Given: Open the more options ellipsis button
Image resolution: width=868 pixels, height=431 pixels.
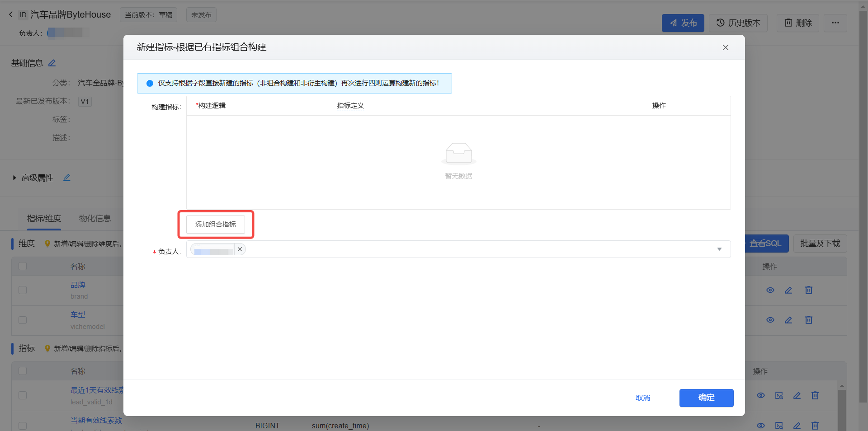Looking at the screenshot, I should point(835,23).
